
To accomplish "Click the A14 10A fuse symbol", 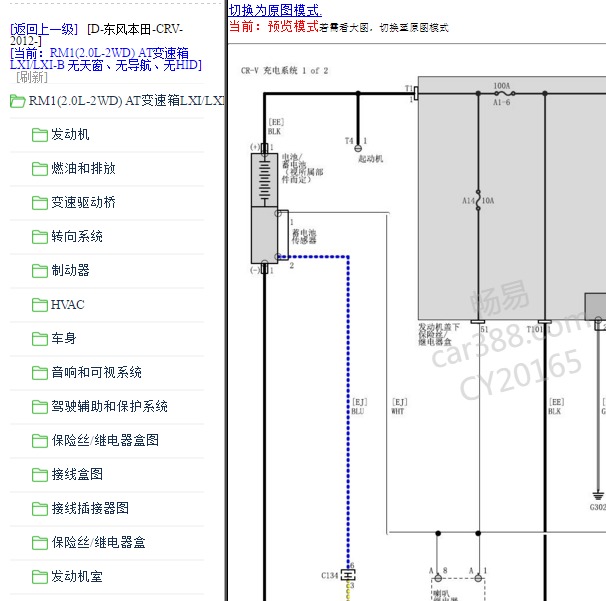I will tap(478, 200).
